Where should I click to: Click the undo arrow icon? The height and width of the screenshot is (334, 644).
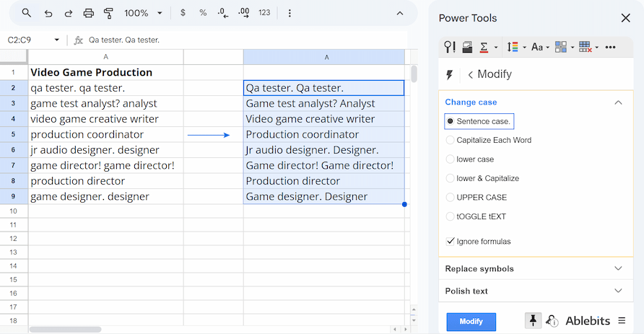tap(48, 13)
